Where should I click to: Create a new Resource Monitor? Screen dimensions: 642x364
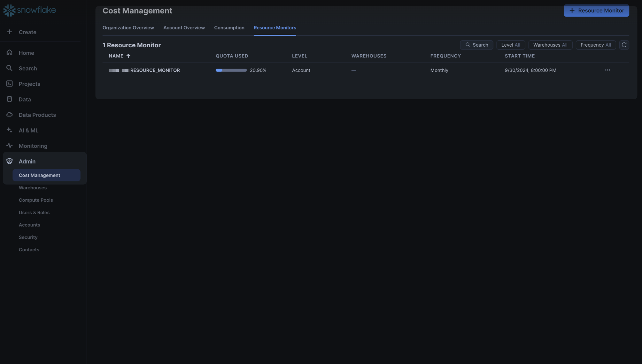tap(596, 11)
